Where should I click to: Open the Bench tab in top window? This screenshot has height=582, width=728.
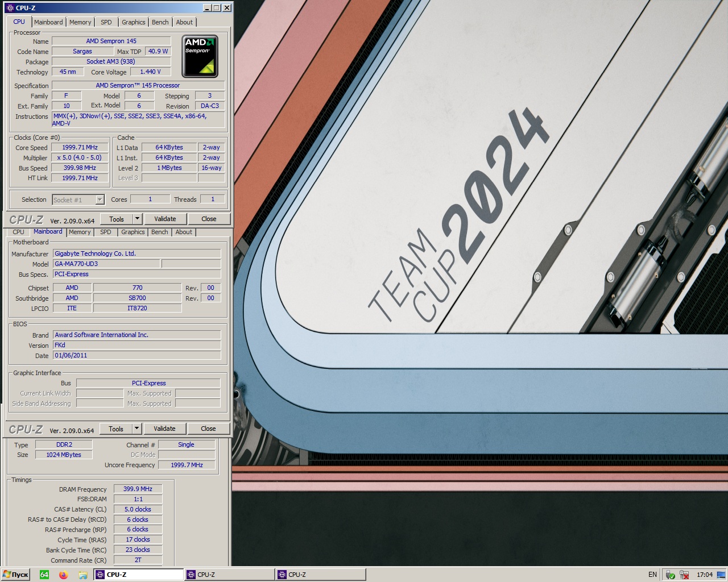coord(160,22)
